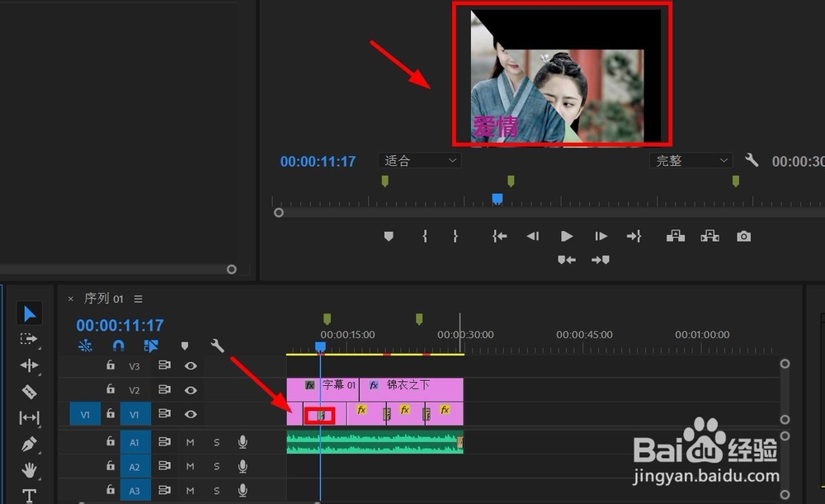Toggle V3 track visibility eye
Screen dimensions: 825x504
tap(191, 365)
